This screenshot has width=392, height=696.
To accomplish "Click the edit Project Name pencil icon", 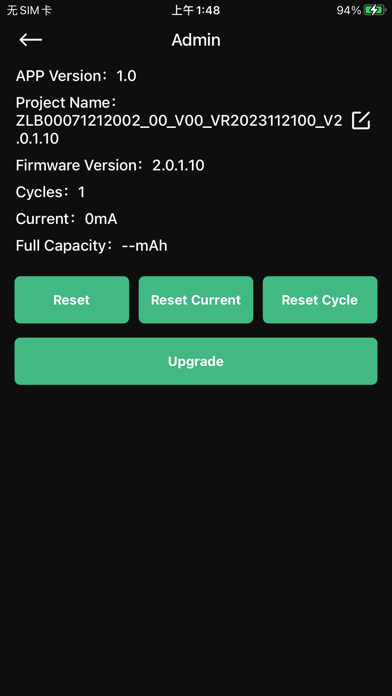I will pos(361,121).
